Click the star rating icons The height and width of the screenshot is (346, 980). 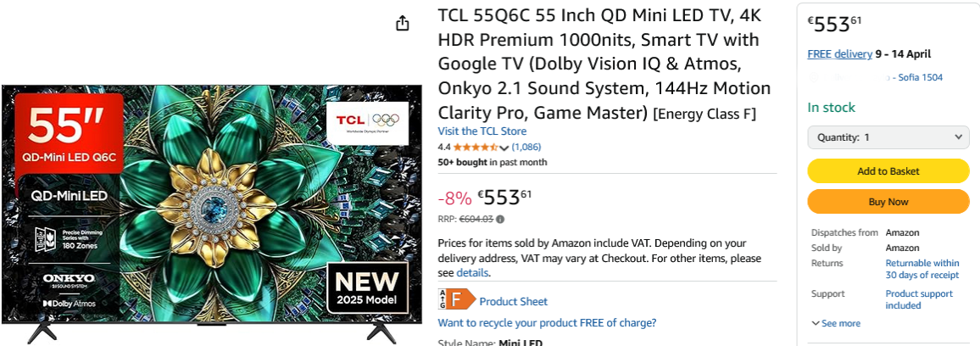476,147
